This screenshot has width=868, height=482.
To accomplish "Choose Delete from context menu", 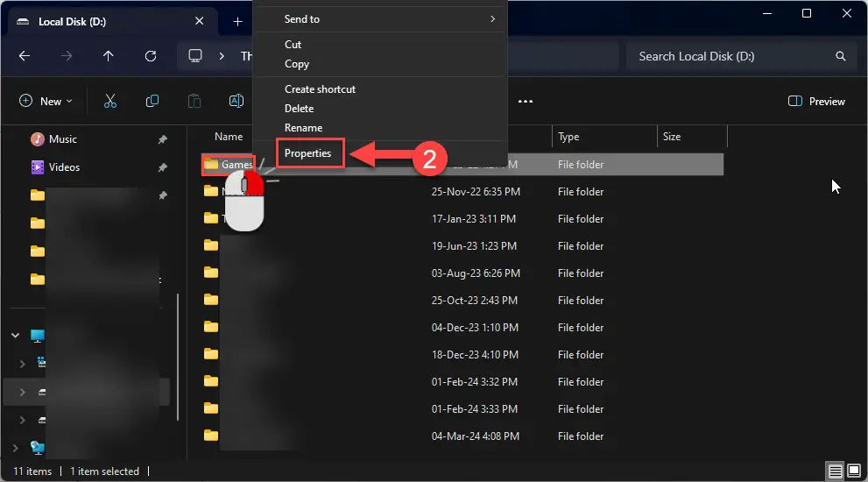I will coord(299,109).
